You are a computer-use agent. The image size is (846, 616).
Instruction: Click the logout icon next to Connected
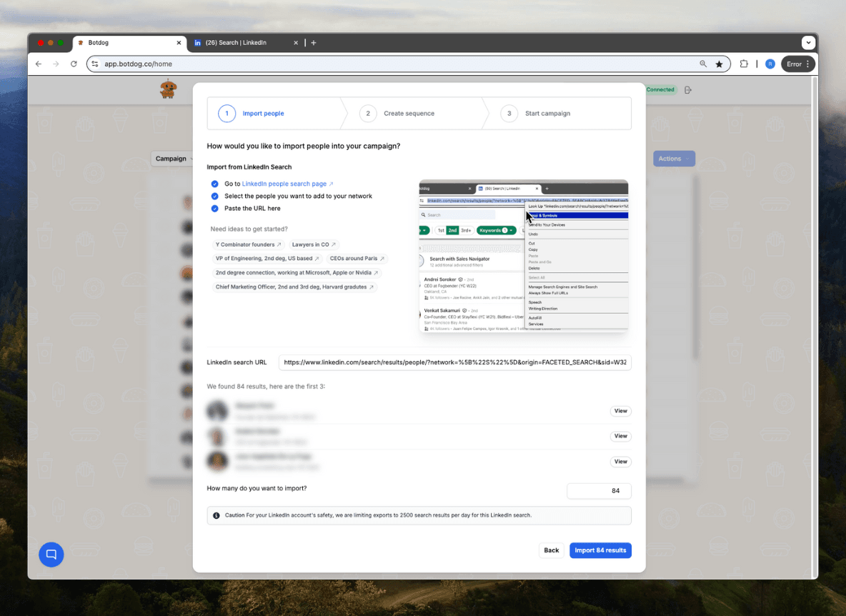pos(687,90)
